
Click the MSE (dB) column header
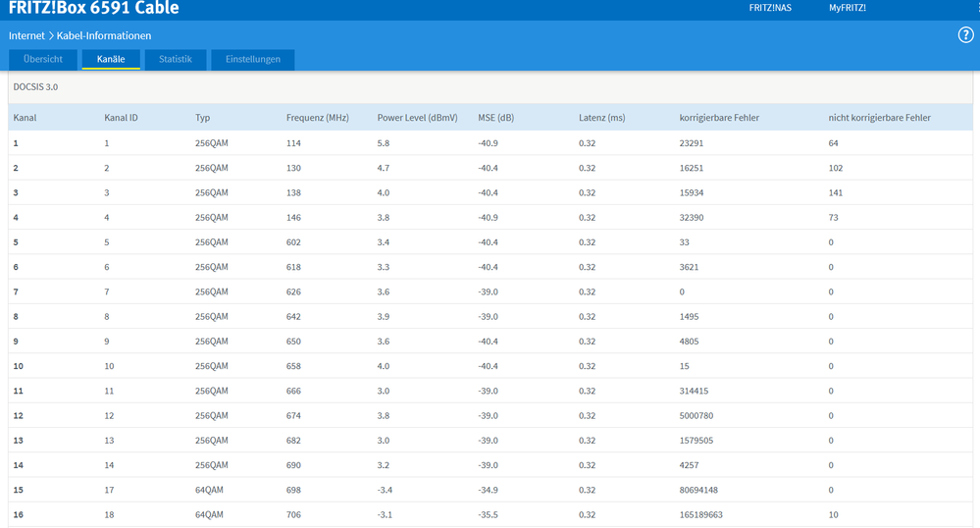pyautogui.click(x=496, y=118)
